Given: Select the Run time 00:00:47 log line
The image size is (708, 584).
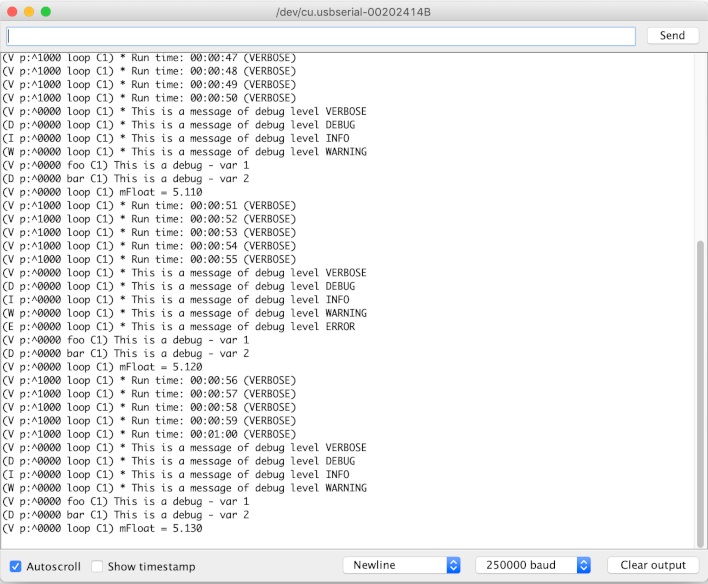Looking at the screenshot, I should 148,58.
